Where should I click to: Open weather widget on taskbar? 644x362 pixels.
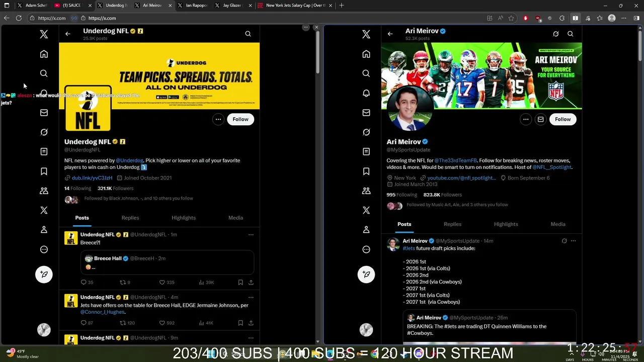[x=22, y=353]
